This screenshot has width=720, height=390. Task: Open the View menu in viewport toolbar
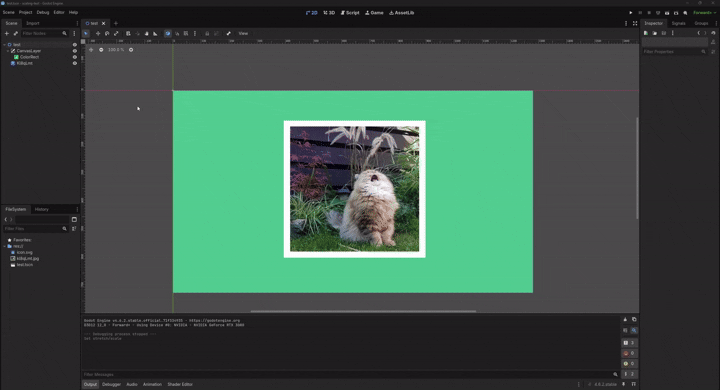(x=243, y=34)
